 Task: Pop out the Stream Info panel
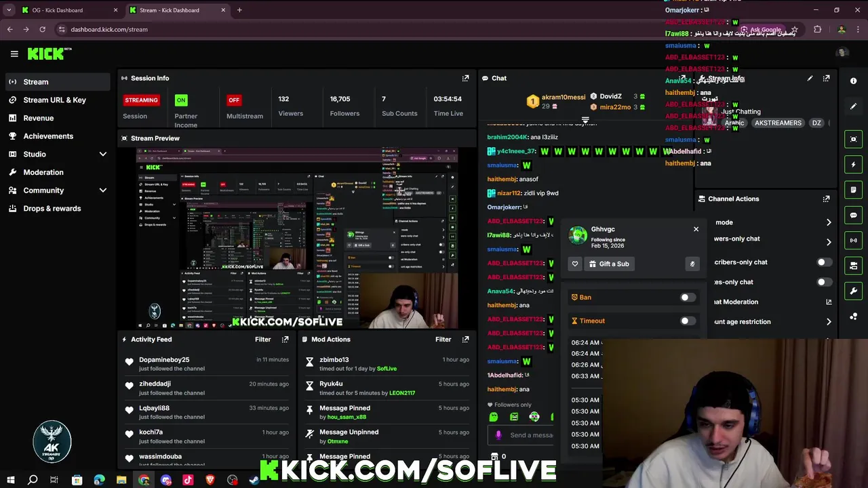click(x=826, y=78)
